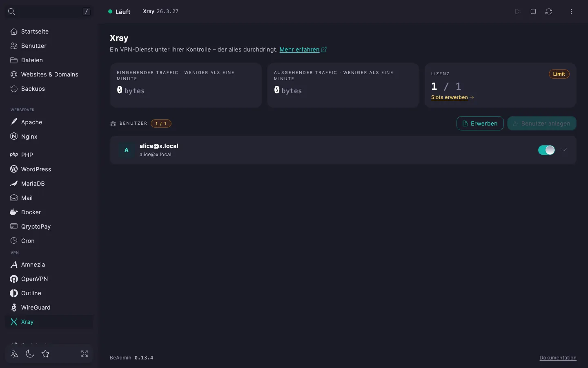Toggle fullscreen with the expand arrows icon
The height and width of the screenshot is (368, 588).
(x=85, y=354)
